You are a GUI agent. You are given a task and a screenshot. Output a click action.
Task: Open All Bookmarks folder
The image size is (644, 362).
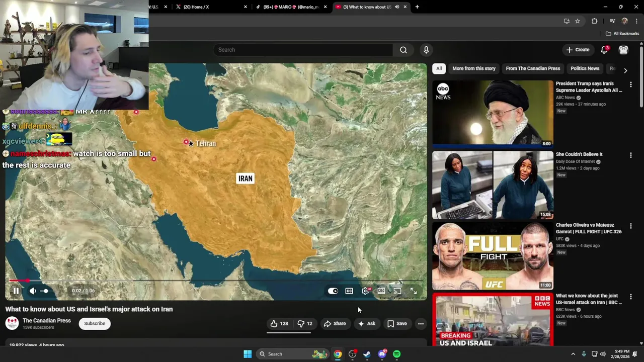(x=622, y=34)
